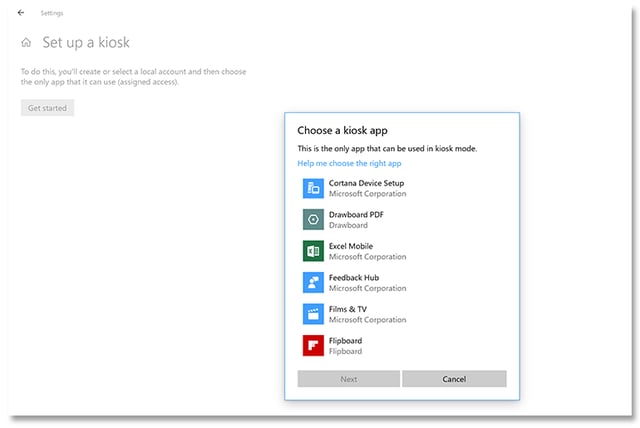Screen dimensions: 640x428
Task: Choose the red Flipboard icon
Action: click(x=313, y=346)
